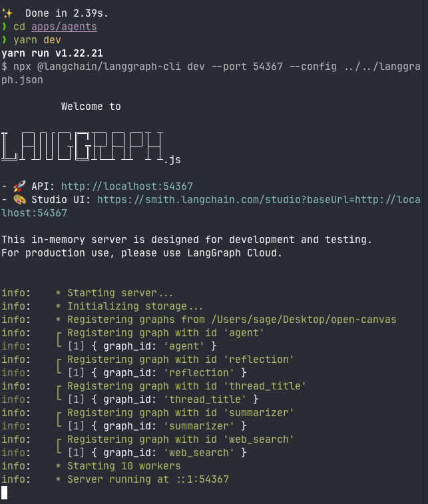Click the "Initializing storage..." log line
The image size is (428, 504).
[135, 306]
